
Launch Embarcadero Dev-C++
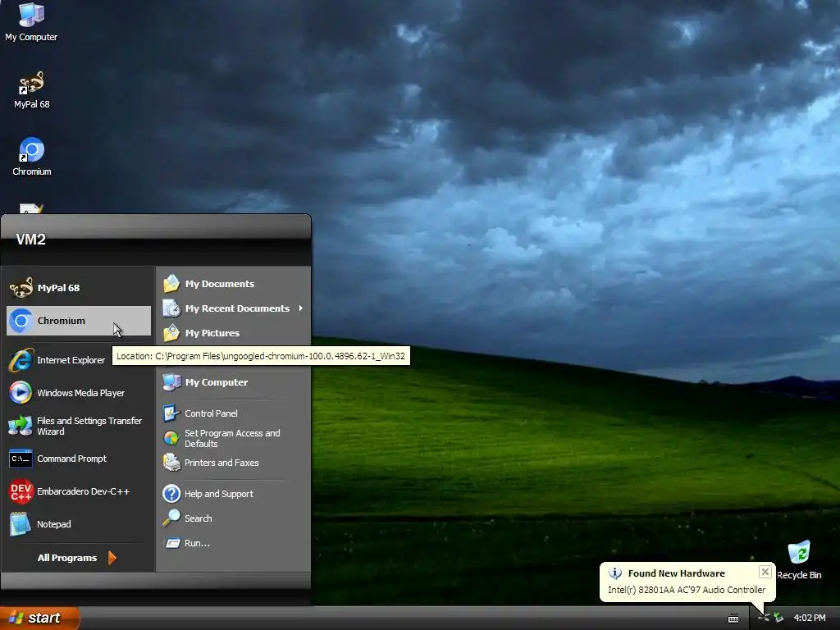coord(78,491)
